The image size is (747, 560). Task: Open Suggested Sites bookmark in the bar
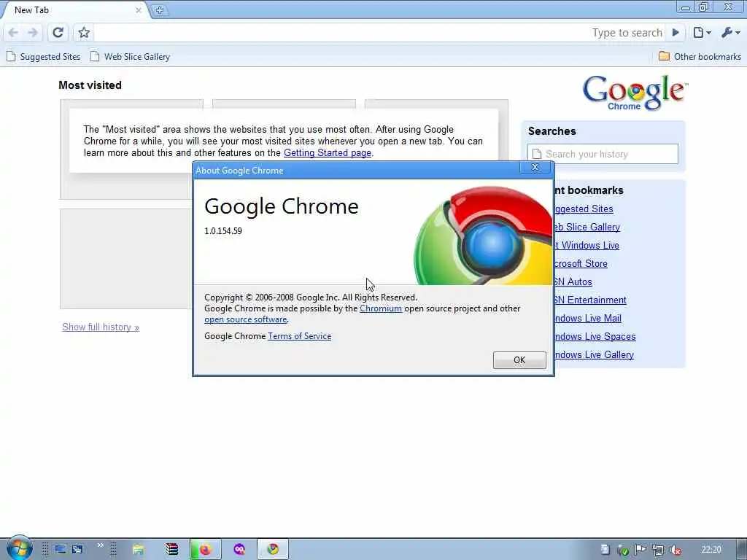click(x=43, y=57)
